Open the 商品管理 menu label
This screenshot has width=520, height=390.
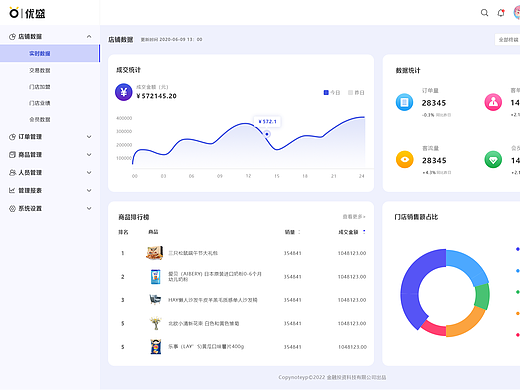30,155
